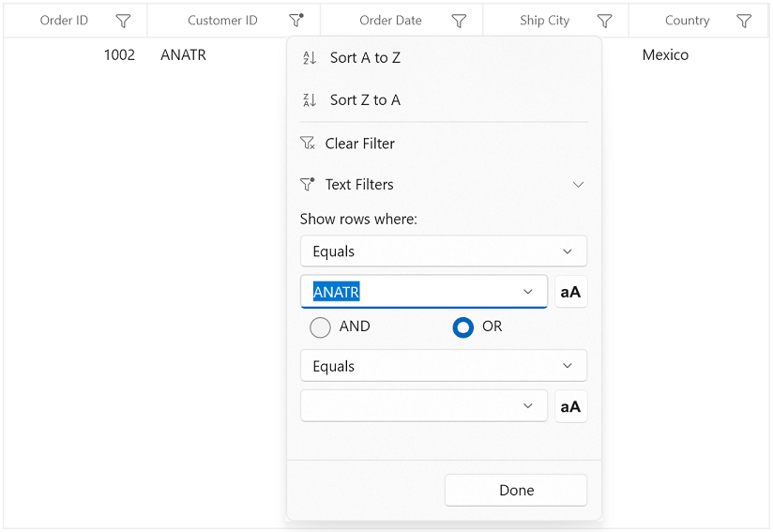The width and height of the screenshot is (773, 532).
Task: Select the 1002 order ID cell
Action: pyautogui.click(x=75, y=54)
